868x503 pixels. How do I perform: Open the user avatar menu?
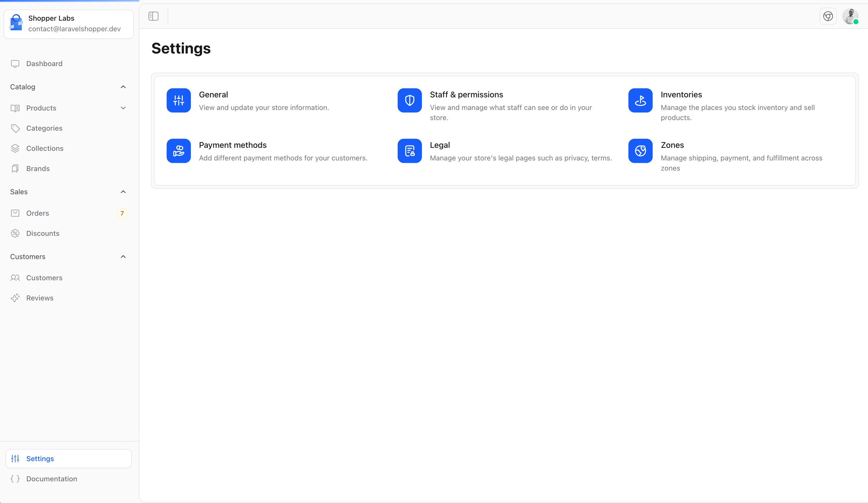[x=850, y=16]
